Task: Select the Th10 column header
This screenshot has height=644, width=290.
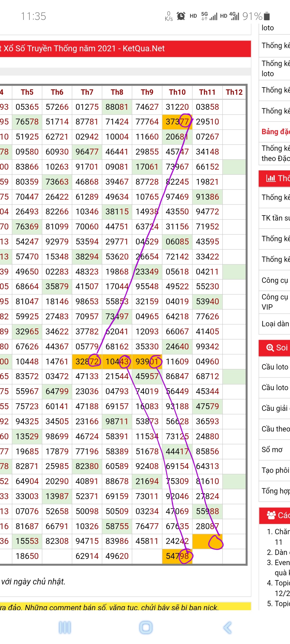Action: pyautogui.click(x=177, y=92)
